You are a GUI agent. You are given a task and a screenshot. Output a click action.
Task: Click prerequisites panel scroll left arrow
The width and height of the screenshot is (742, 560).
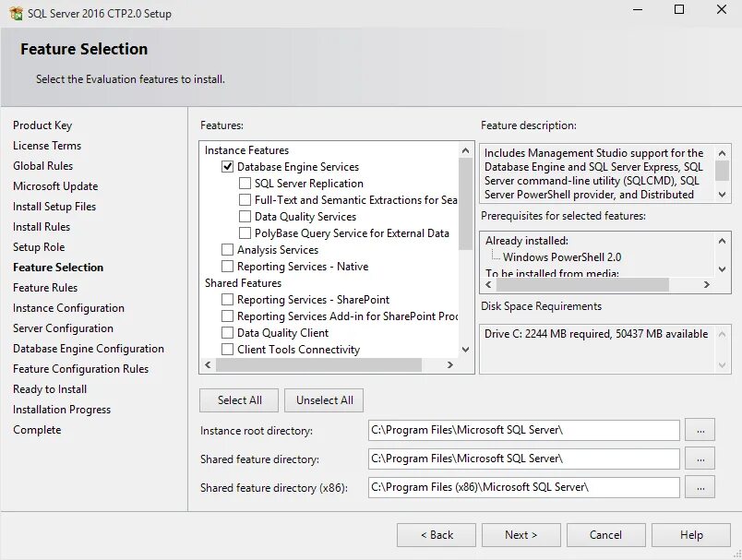point(489,284)
